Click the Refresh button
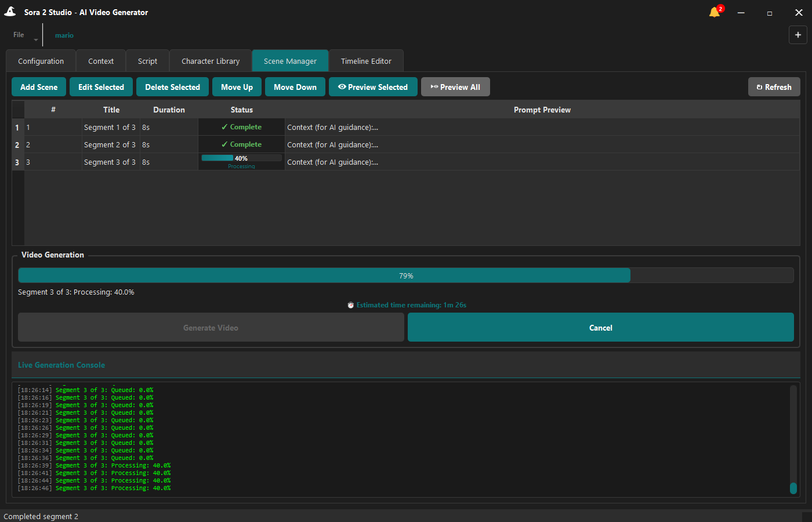This screenshot has width=812, height=522. 774,87
